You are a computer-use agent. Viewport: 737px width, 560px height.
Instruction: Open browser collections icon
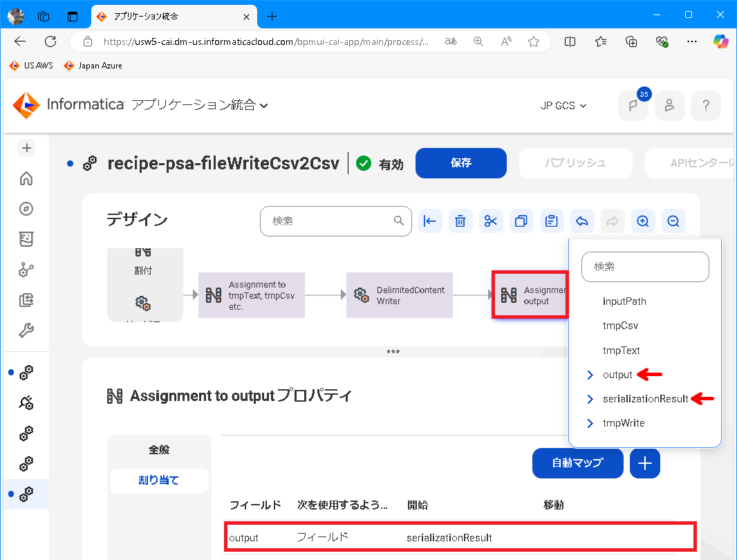[x=631, y=41]
